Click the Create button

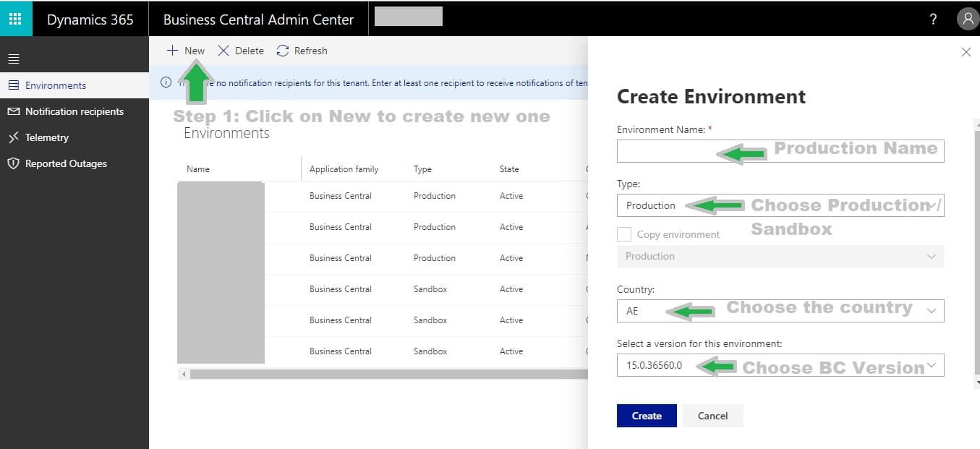pyautogui.click(x=646, y=416)
